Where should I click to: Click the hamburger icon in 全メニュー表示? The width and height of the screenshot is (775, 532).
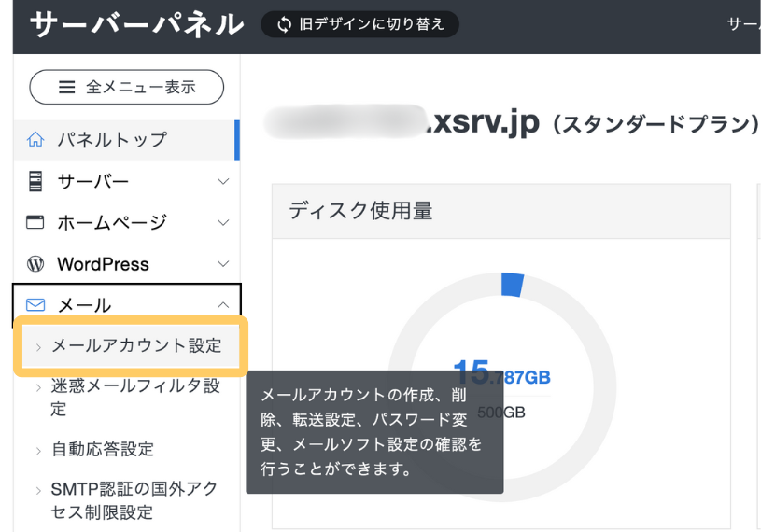click(x=66, y=88)
